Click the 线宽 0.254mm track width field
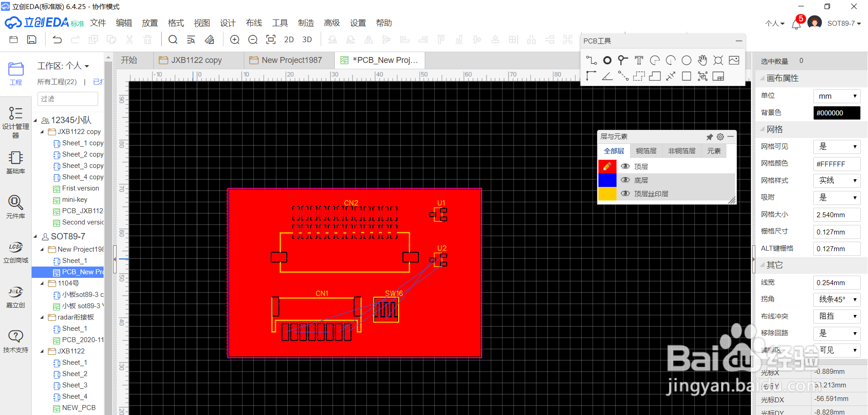Screen dimensions: 868x415 coord(837,282)
